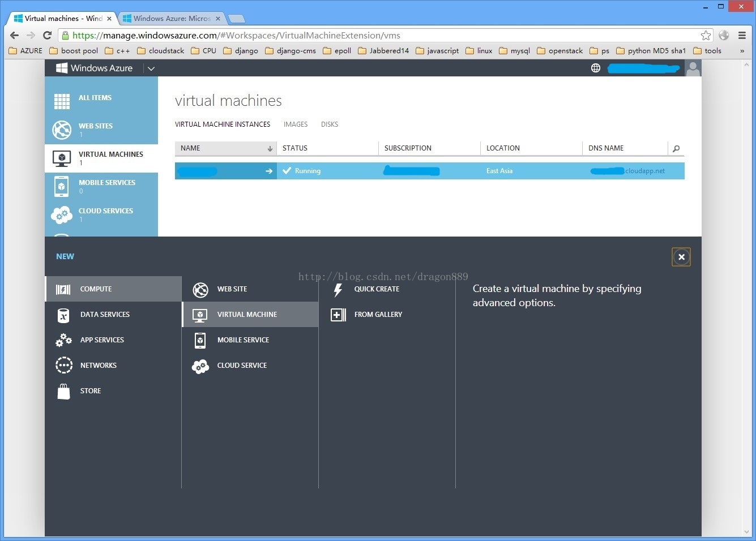Switch to the Disks tab

(x=330, y=124)
